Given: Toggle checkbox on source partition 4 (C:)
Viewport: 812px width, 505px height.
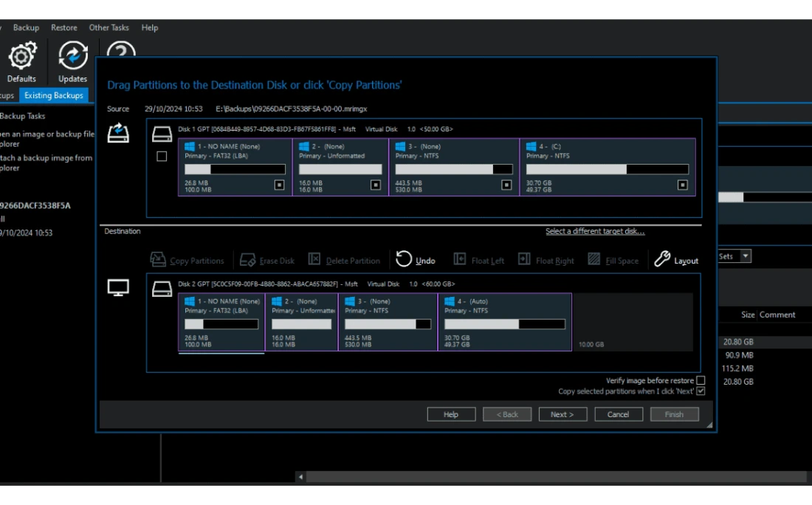Looking at the screenshot, I should pyautogui.click(x=682, y=185).
